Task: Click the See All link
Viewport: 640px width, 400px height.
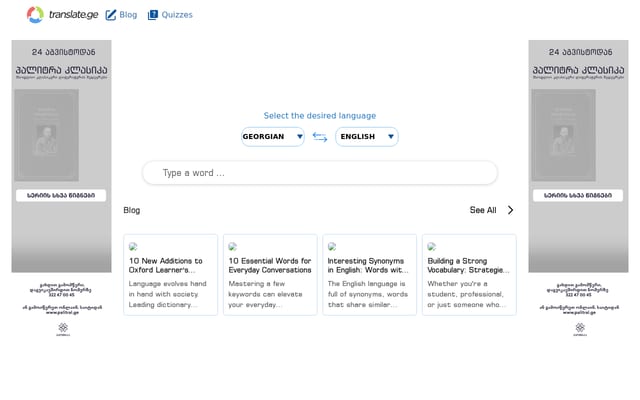Action: pos(483,210)
